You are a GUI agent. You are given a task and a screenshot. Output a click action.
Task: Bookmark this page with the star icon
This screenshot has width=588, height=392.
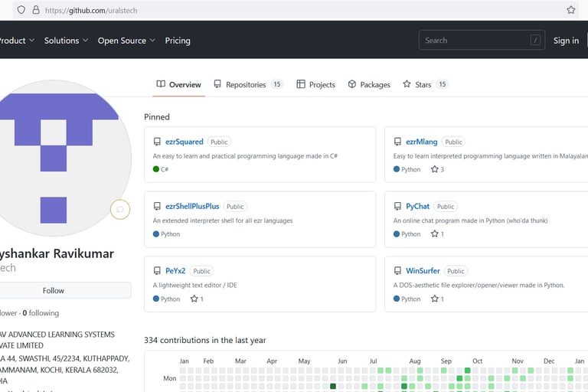point(570,10)
